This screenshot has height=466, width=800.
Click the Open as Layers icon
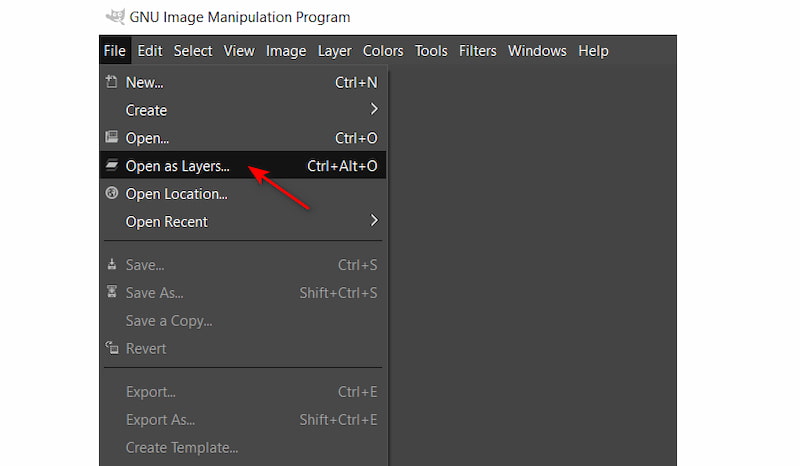pos(112,166)
